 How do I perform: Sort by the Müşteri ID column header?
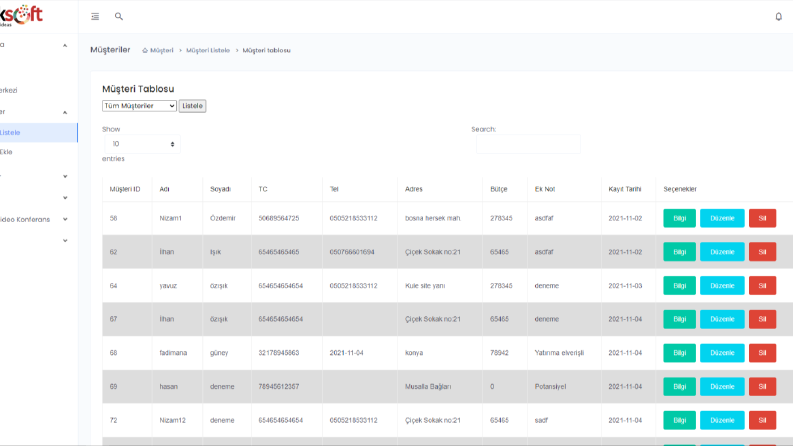(x=125, y=189)
